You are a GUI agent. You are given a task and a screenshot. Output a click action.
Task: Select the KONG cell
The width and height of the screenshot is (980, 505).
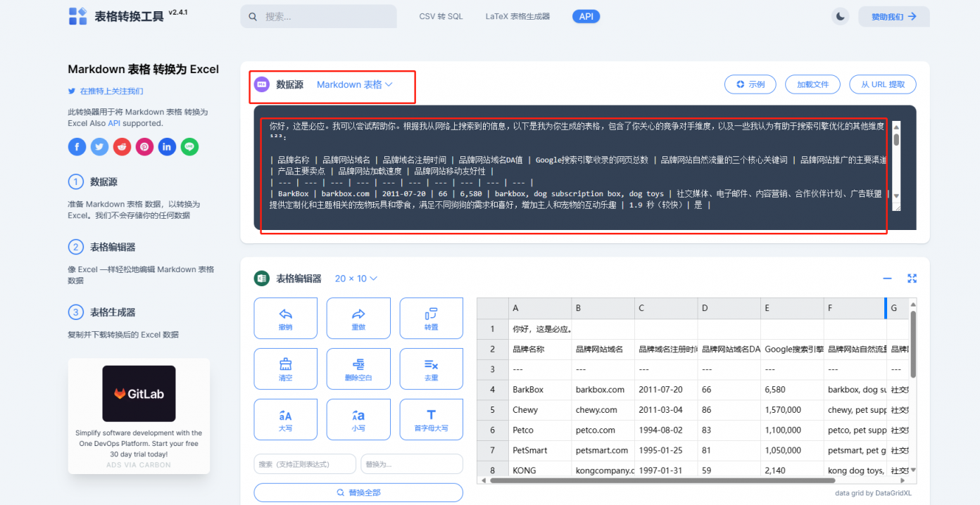click(x=540, y=471)
